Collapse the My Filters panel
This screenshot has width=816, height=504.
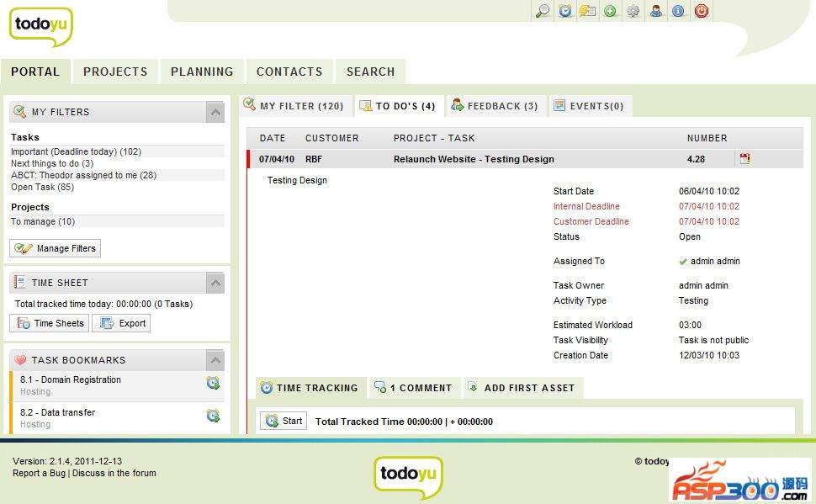point(215,112)
